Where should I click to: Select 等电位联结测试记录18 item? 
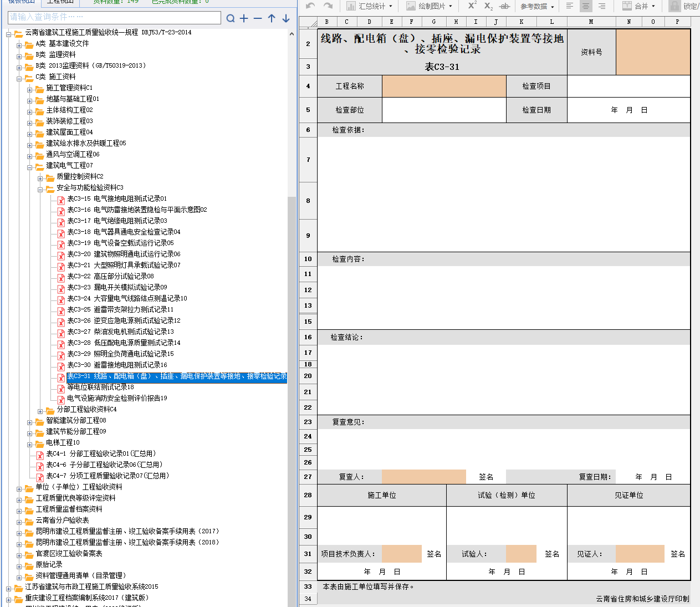100,387
